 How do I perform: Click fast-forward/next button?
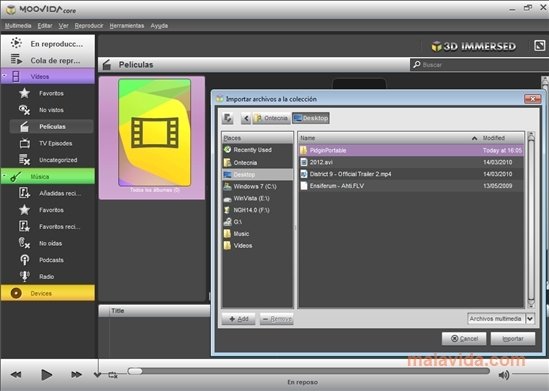pyautogui.click(x=76, y=375)
